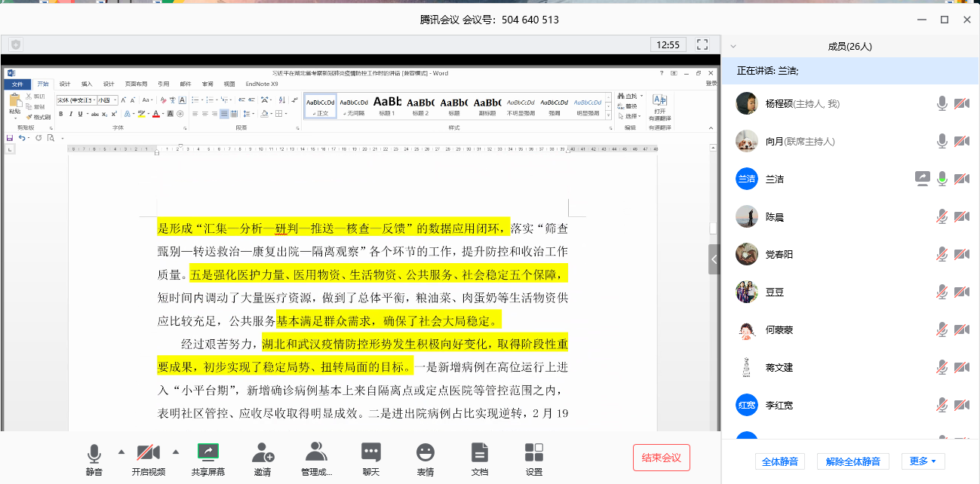Open meeting Settings (设置) icon
This screenshot has width=980, height=484.
[533, 453]
